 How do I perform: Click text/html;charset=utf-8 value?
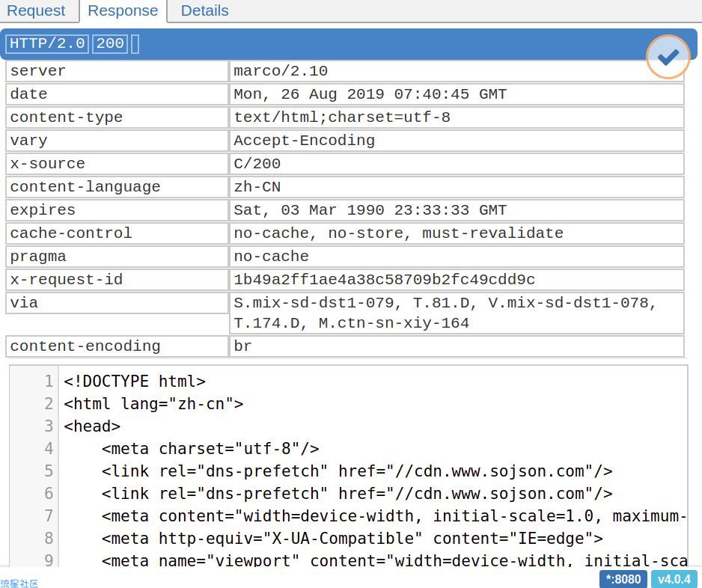[457, 117]
